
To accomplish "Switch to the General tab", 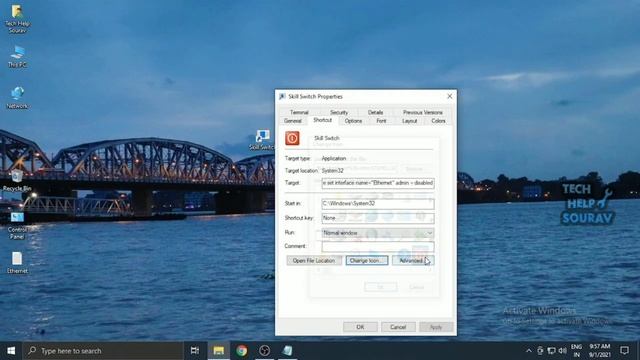I will tap(293, 121).
